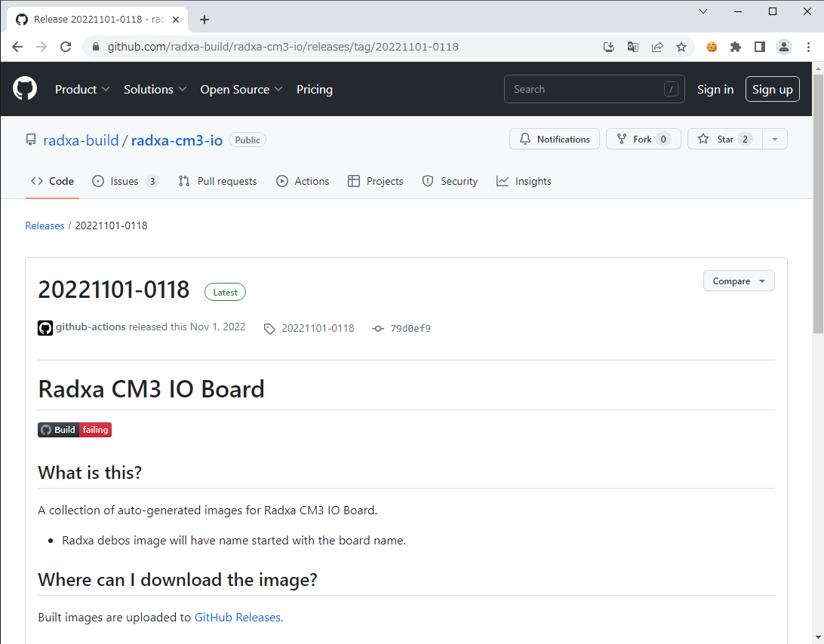Click the Latest release label
Viewport: 824px width, 644px height.
(x=225, y=293)
